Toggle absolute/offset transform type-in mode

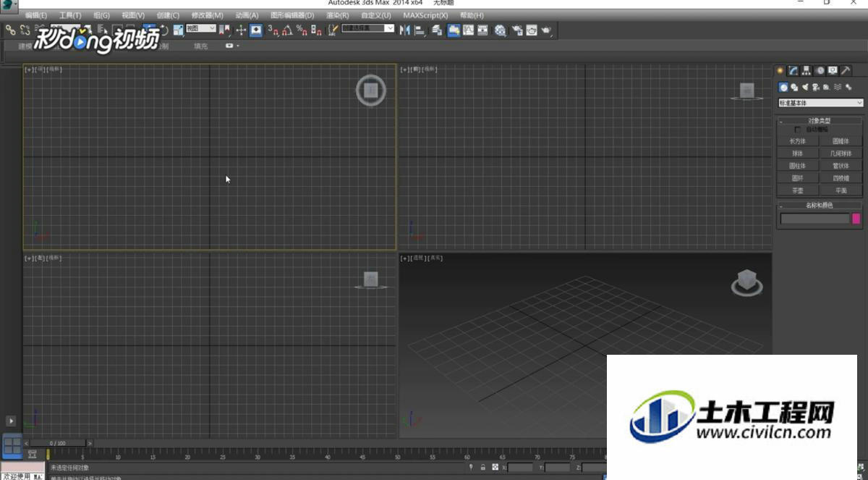coord(495,467)
